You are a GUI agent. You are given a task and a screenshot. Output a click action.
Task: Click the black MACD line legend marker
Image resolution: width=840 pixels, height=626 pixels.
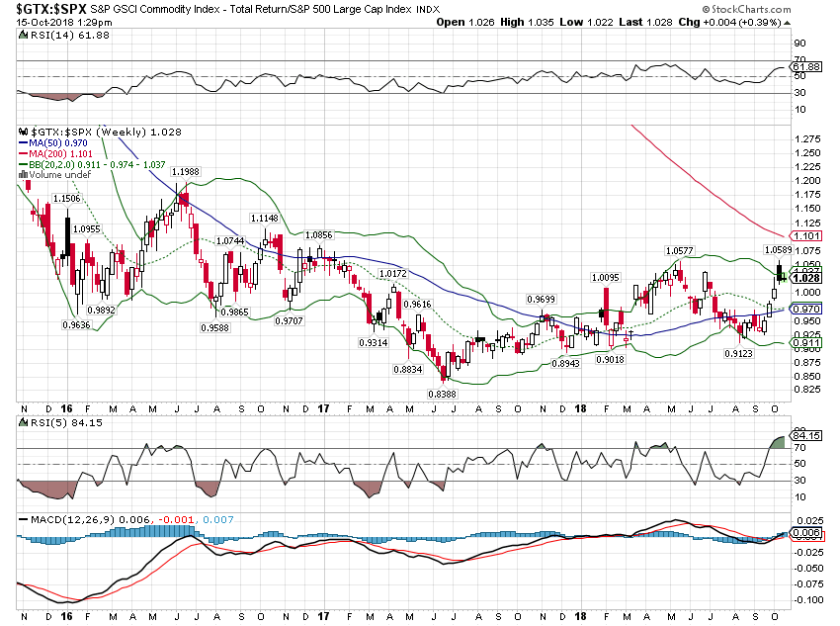[x=23, y=519]
